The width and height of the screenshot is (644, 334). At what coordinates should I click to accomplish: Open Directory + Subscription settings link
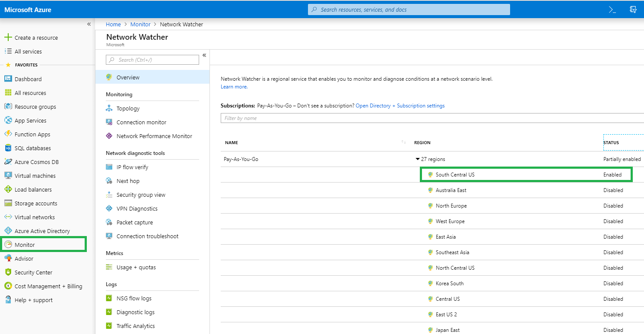400,106
